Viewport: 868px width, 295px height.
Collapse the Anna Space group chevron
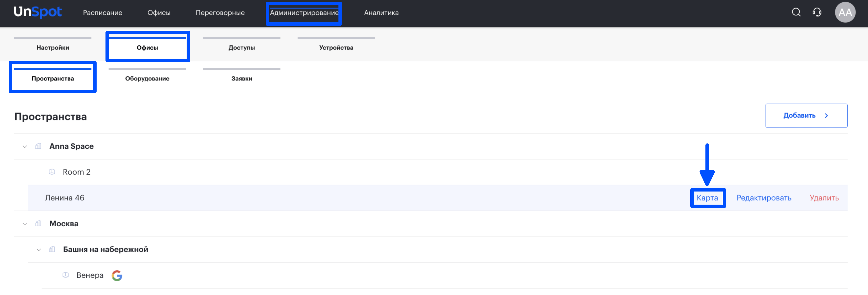click(x=25, y=147)
